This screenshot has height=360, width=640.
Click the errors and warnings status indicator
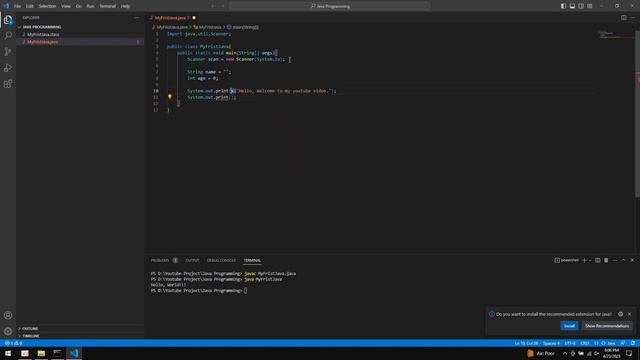tap(13, 343)
